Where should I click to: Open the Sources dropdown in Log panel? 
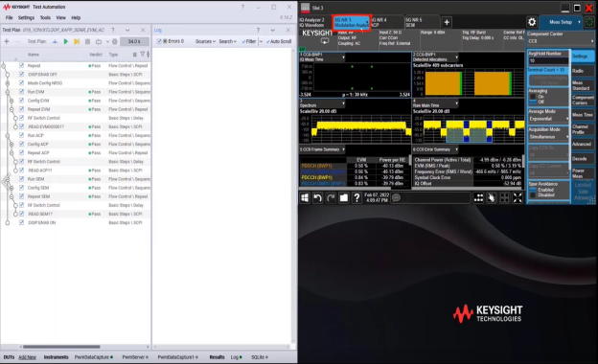205,41
